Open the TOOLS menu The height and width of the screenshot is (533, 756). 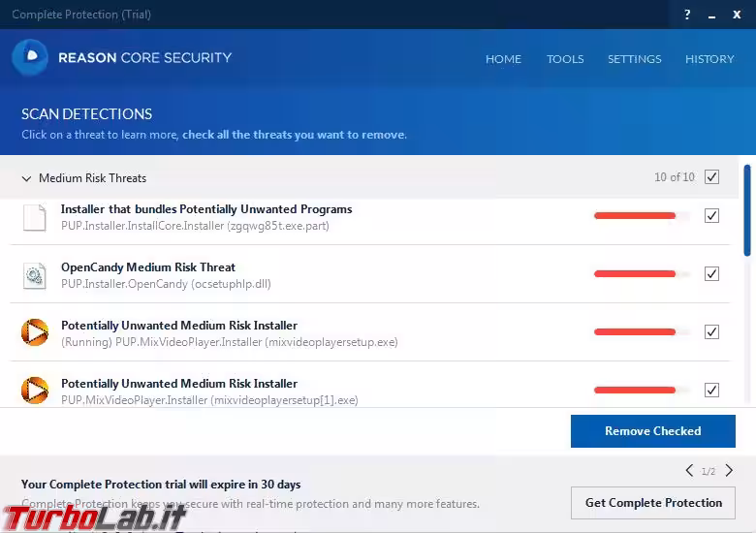coord(564,59)
